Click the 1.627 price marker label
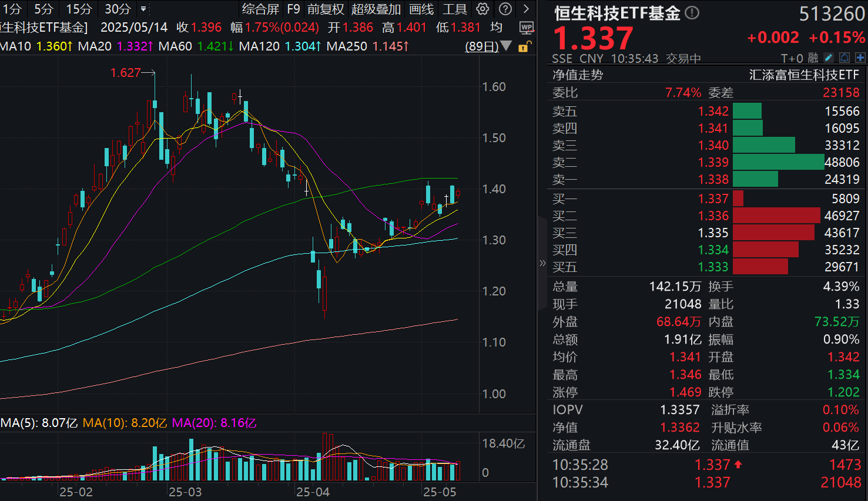868x501 pixels. (125, 73)
